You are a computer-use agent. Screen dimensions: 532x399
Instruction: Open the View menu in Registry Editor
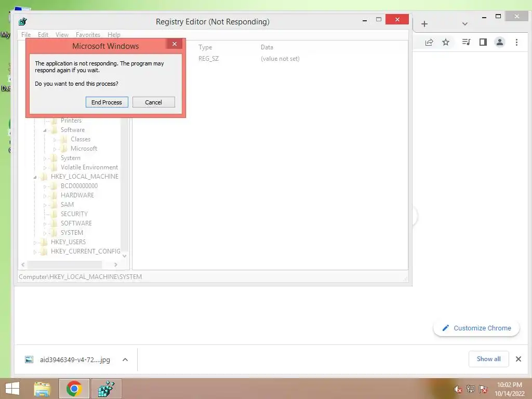(62, 35)
